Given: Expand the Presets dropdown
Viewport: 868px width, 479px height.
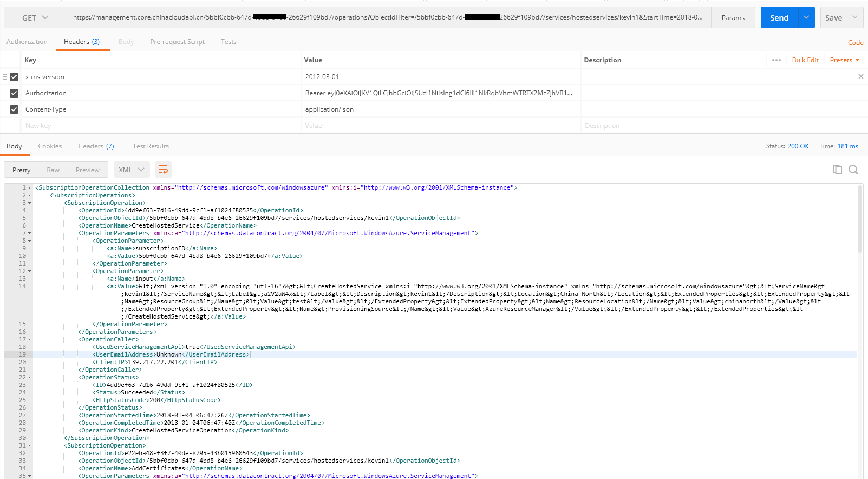Looking at the screenshot, I should [844, 60].
